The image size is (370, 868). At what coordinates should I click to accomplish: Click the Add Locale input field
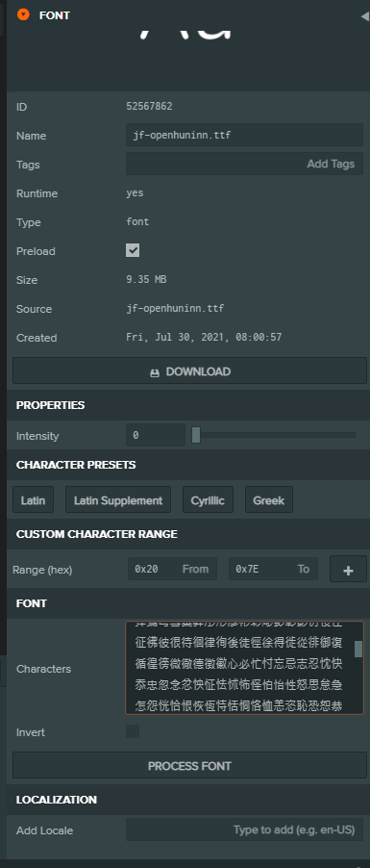(x=244, y=830)
